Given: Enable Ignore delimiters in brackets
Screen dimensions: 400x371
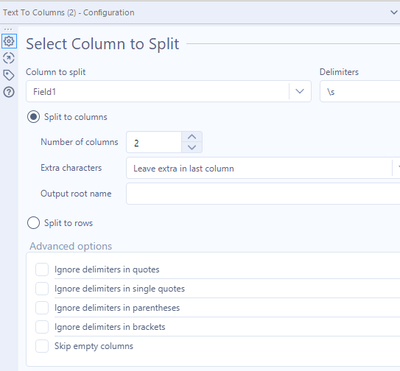Looking at the screenshot, I should coord(42,327).
